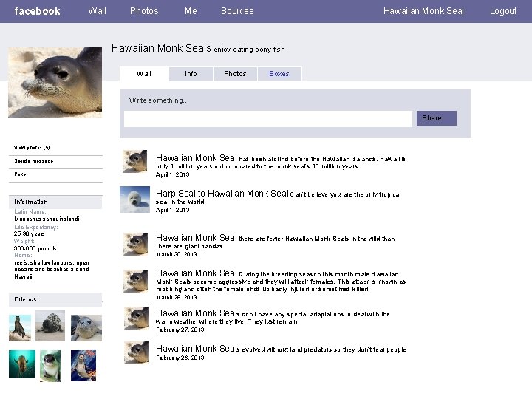Click the View photos (5) link

coord(32,148)
